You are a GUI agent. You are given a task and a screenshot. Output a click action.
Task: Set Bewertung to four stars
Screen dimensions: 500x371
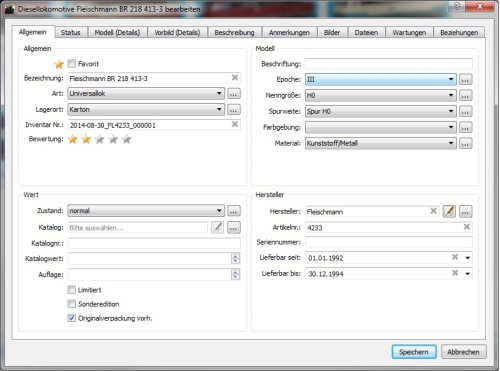113,139
